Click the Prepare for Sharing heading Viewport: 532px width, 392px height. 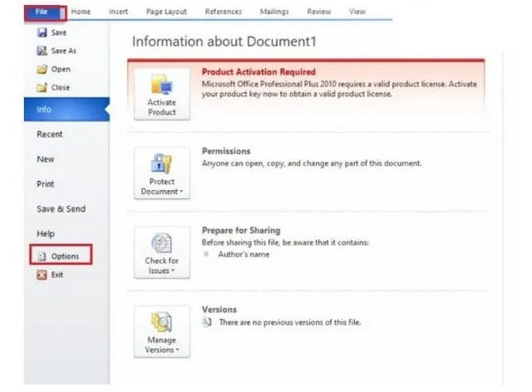241,231
